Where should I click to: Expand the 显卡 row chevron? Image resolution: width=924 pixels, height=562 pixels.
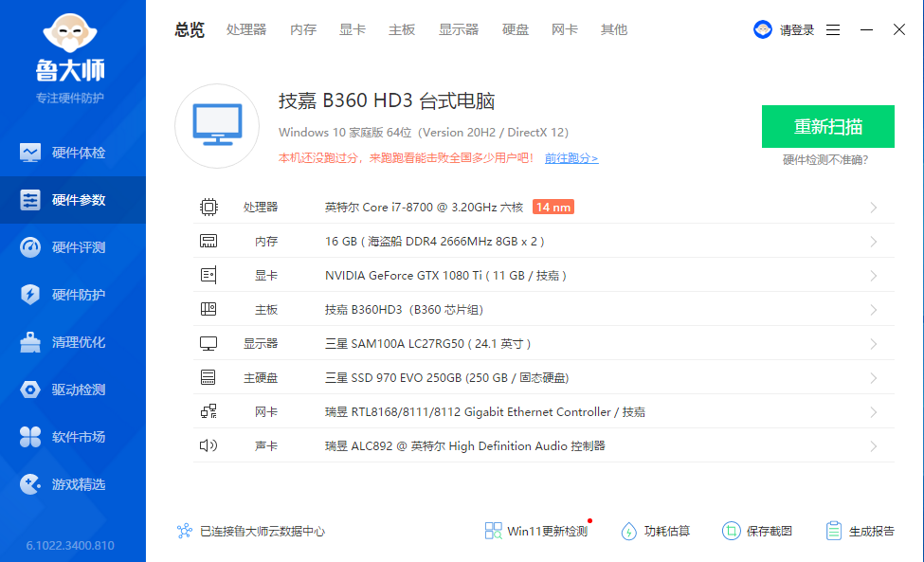[874, 276]
